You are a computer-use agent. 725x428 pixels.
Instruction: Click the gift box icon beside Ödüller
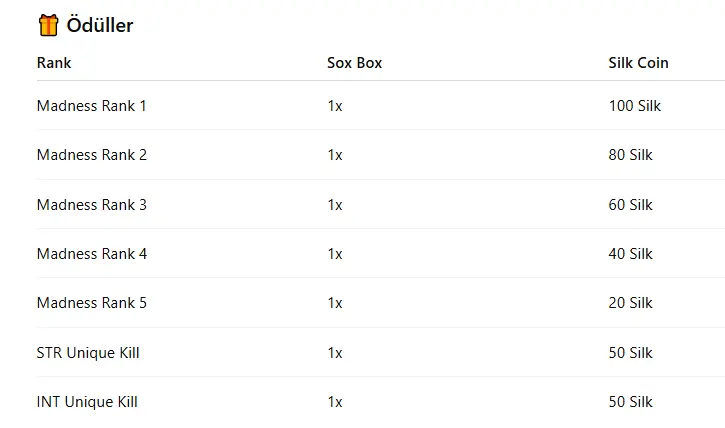48,25
